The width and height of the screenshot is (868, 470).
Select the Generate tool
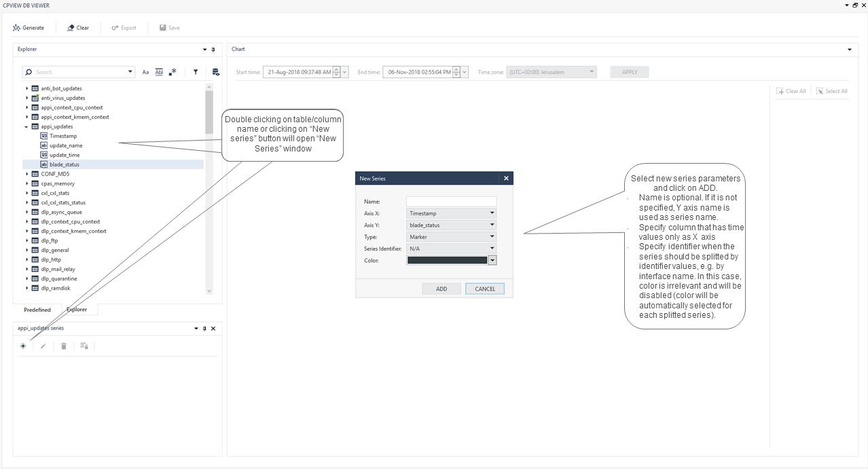pyautogui.click(x=28, y=27)
